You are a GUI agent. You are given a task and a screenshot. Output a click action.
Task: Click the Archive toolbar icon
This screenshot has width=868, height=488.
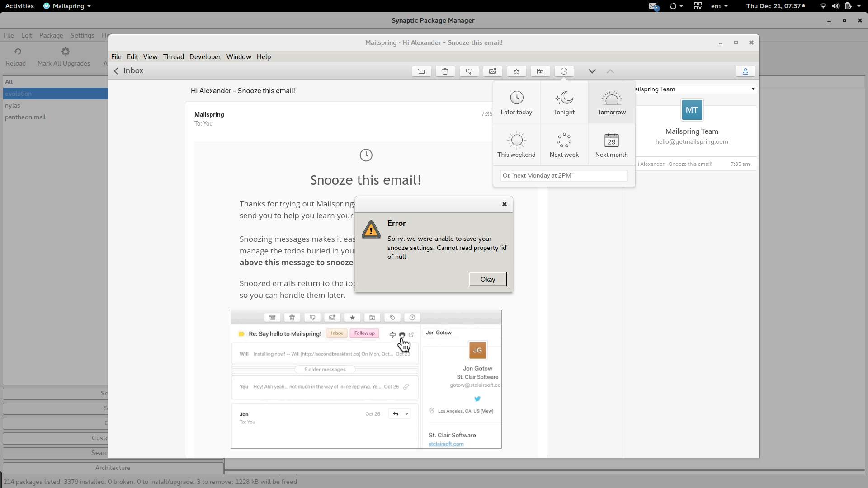click(x=421, y=71)
